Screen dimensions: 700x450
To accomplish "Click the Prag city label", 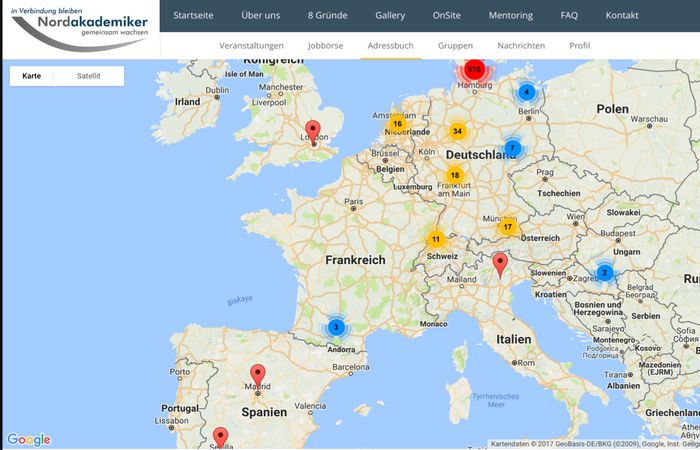I will pyautogui.click(x=545, y=172).
